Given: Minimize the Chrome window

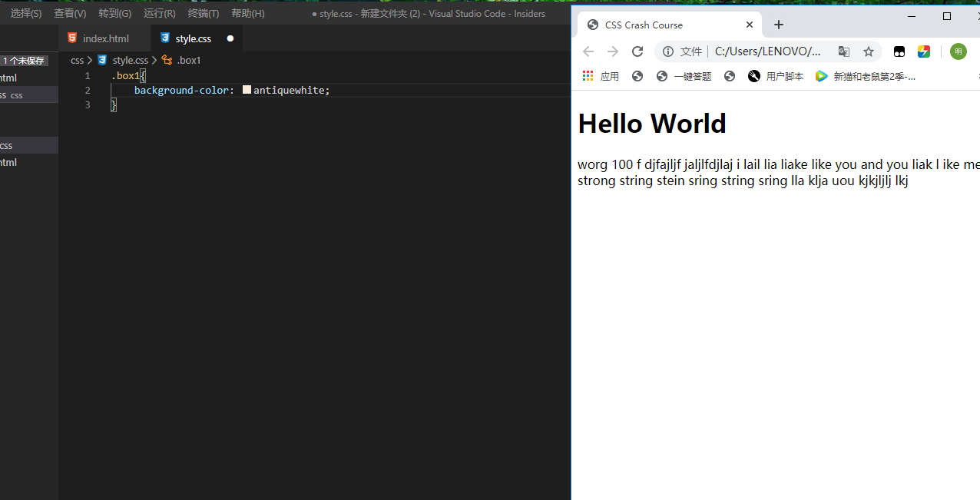Looking at the screenshot, I should (912, 16).
